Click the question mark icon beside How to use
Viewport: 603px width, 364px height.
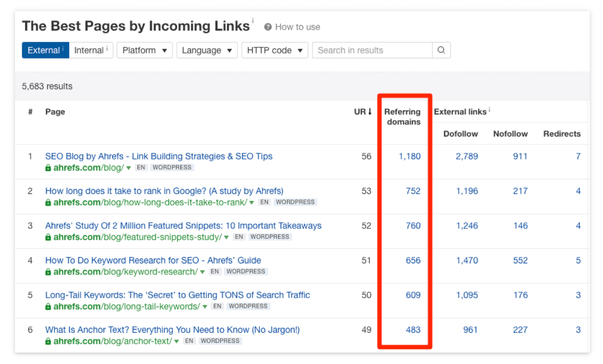[x=267, y=27]
